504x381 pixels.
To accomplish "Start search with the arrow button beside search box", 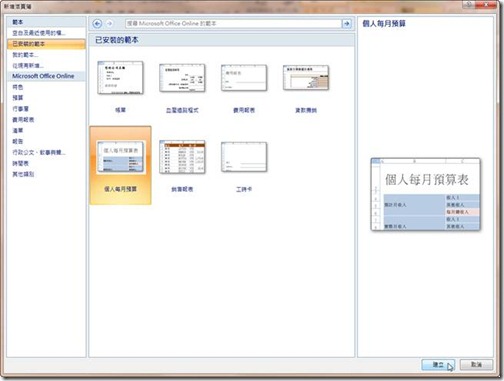I will tap(347, 23).
